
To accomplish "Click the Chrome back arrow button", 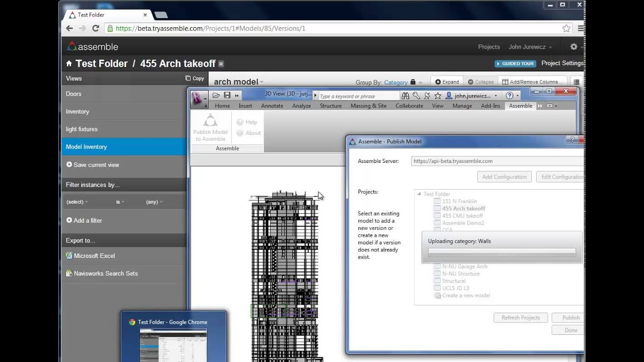I will [69, 29].
